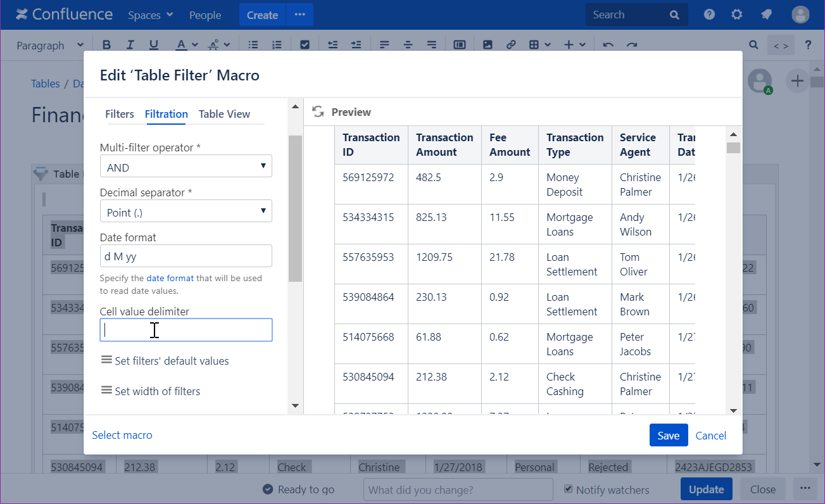Insert a link
825x504 pixels.
pos(511,44)
